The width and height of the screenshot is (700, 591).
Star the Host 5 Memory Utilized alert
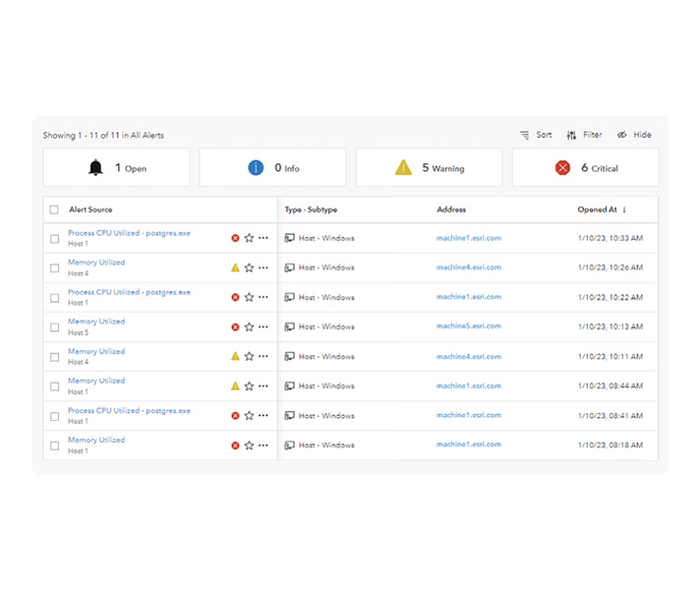click(x=249, y=326)
